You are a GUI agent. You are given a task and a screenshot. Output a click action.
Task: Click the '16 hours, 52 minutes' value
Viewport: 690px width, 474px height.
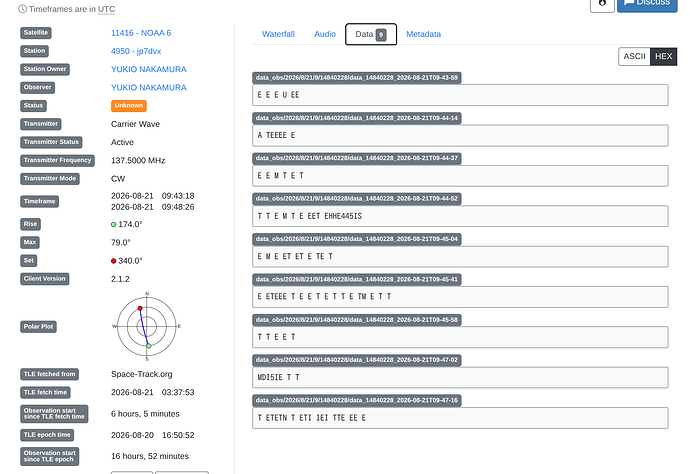150,456
